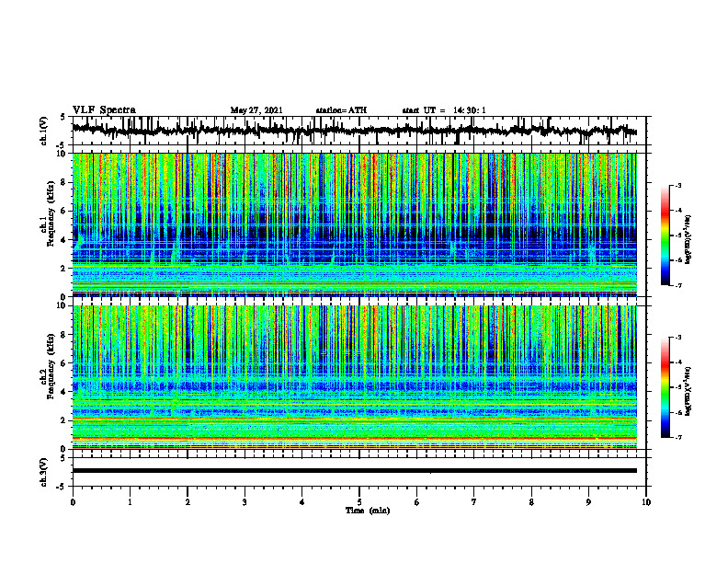Click the ch.1 spectrogram "4" kHz tick label
Viewport: 728px width, 563px height.
64,240
